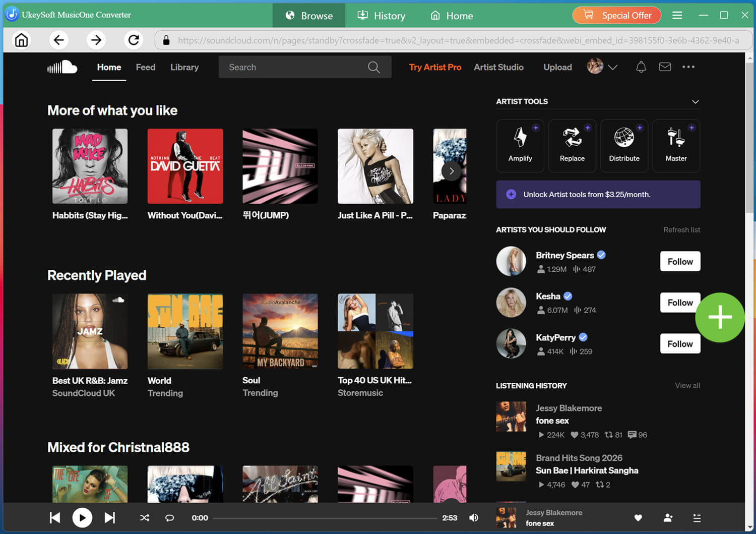The width and height of the screenshot is (756, 534).
Task: Click Kesha's avatar picture
Action: (x=511, y=303)
